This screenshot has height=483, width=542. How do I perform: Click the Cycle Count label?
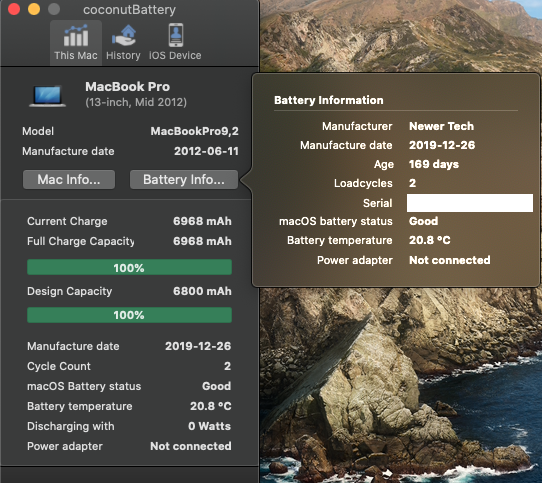(x=59, y=366)
